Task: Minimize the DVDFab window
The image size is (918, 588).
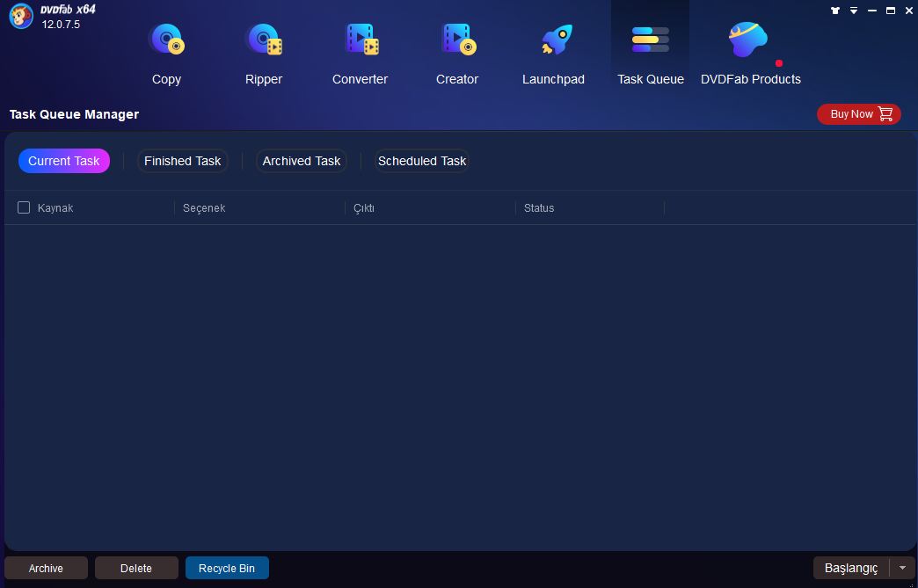Action: (872, 11)
